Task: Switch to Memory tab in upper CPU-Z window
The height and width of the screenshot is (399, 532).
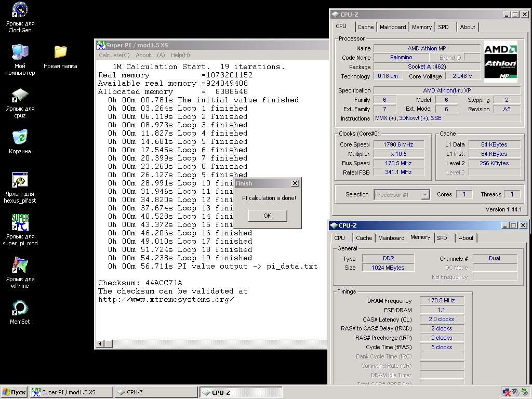Action: pyautogui.click(x=422, y=27)
